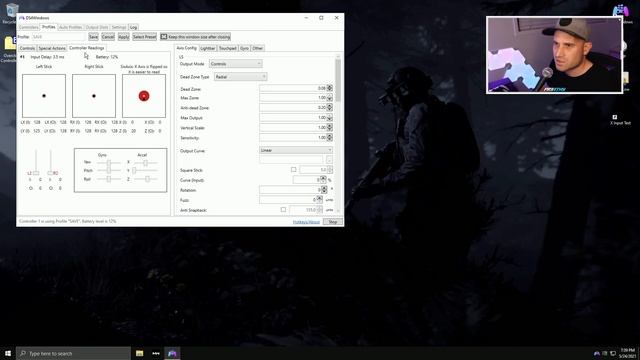Click the Gyro Yaw slider
The height and width of the screenshot is (360, 640).
pyautogui.click(x=109, y=162)
